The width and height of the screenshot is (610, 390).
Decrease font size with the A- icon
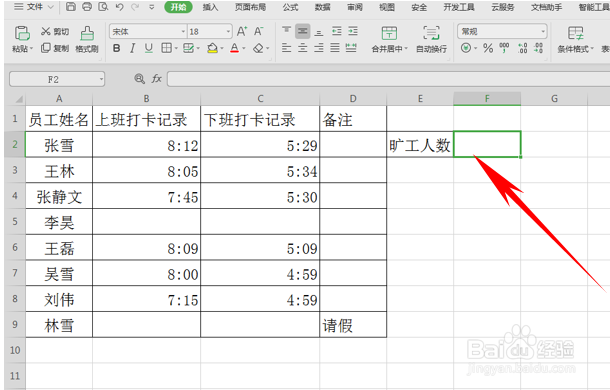click(258, 31)
